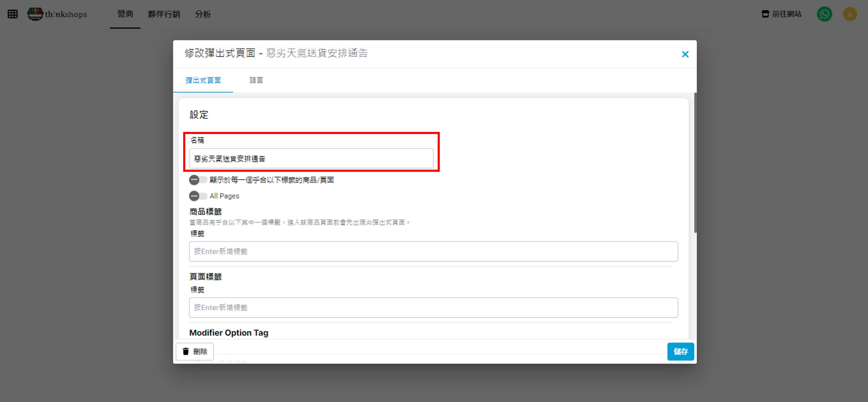The width and height of the screenshot is (868, 402).
Task: Open the 分析 menu
Action: click(x=203, y=14)
